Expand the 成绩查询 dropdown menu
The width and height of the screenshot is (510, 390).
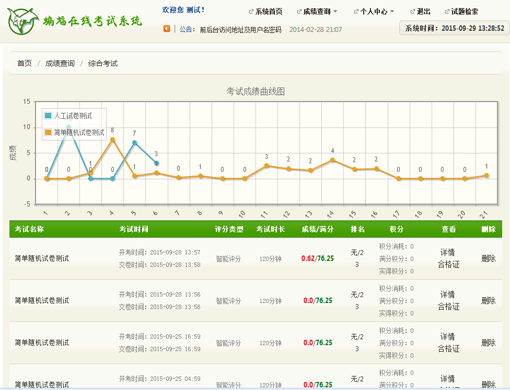pos(317,12)
